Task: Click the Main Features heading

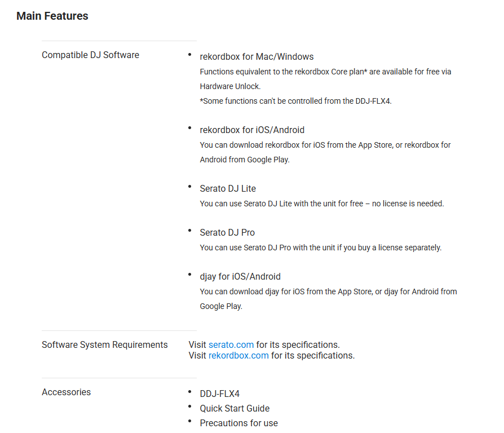Action: point(52,16)
